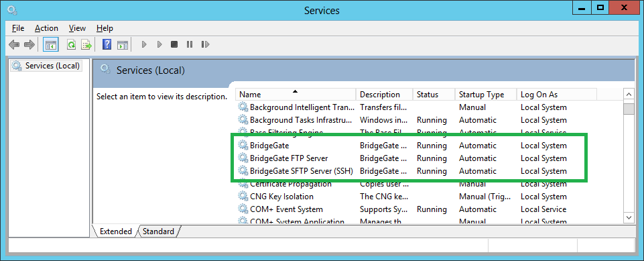
Task: Click the Refresh toolbar icon
Action: point(72,44)
